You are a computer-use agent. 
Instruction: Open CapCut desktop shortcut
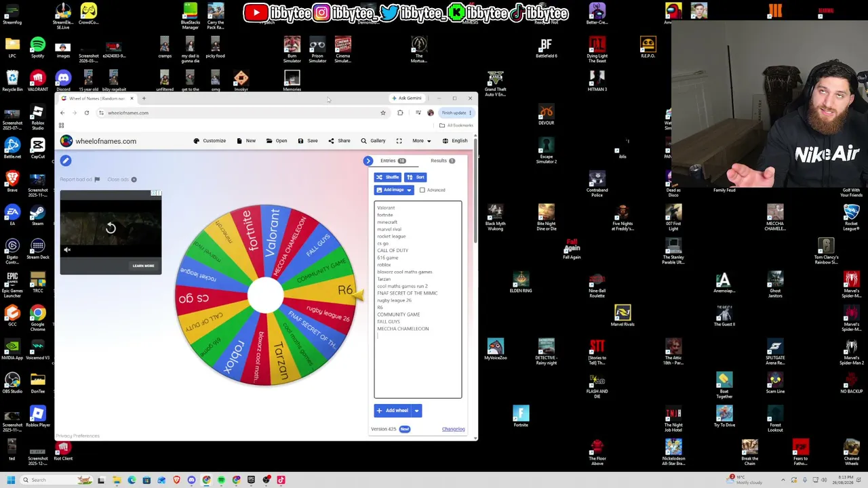[x=38, y=148]
